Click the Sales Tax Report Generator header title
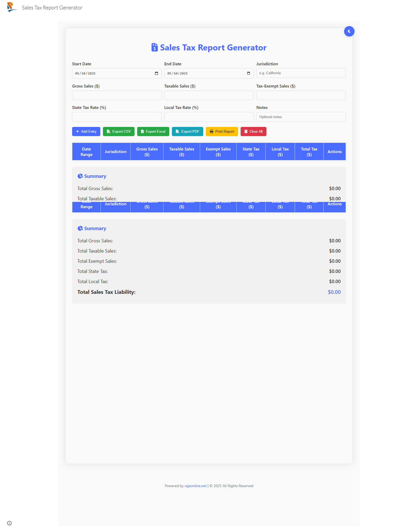418x532 pixels. (52, 8)
